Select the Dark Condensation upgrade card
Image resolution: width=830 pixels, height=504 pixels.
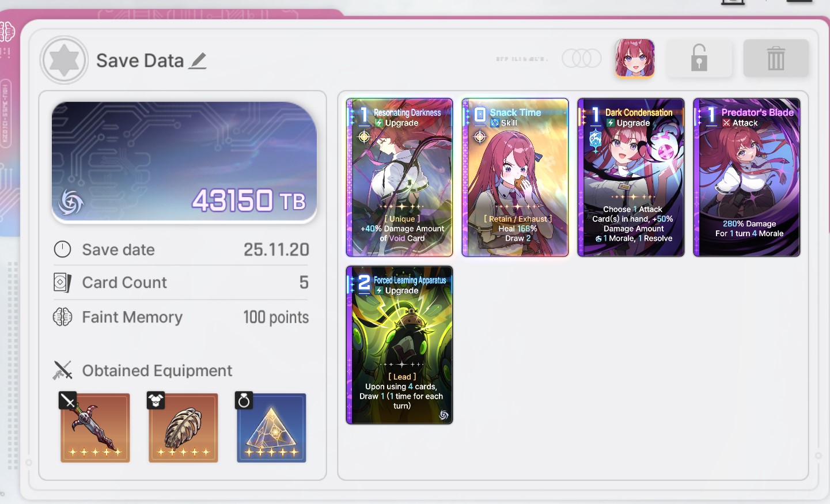tap(631, 177)
